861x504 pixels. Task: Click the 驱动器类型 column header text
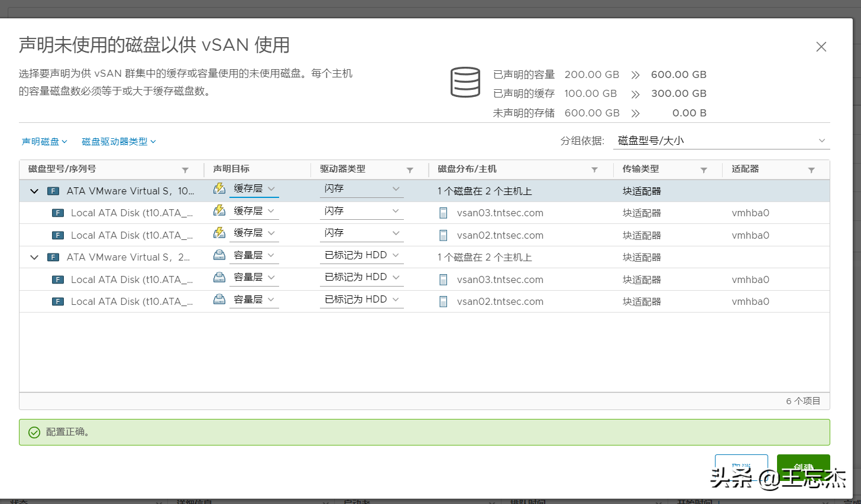pos(342,169)
